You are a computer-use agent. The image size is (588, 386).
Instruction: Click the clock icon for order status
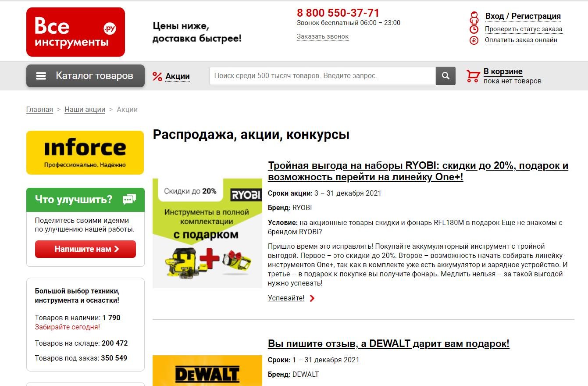(474, 29)
